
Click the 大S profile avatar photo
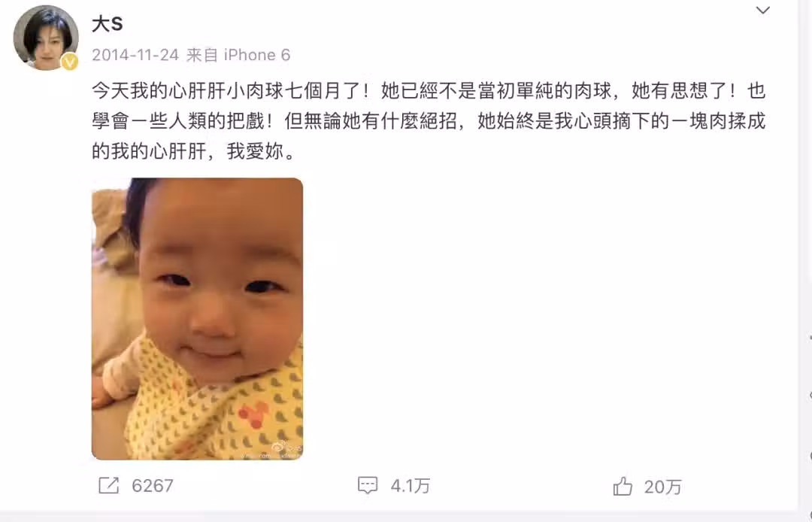click(46, 38)
